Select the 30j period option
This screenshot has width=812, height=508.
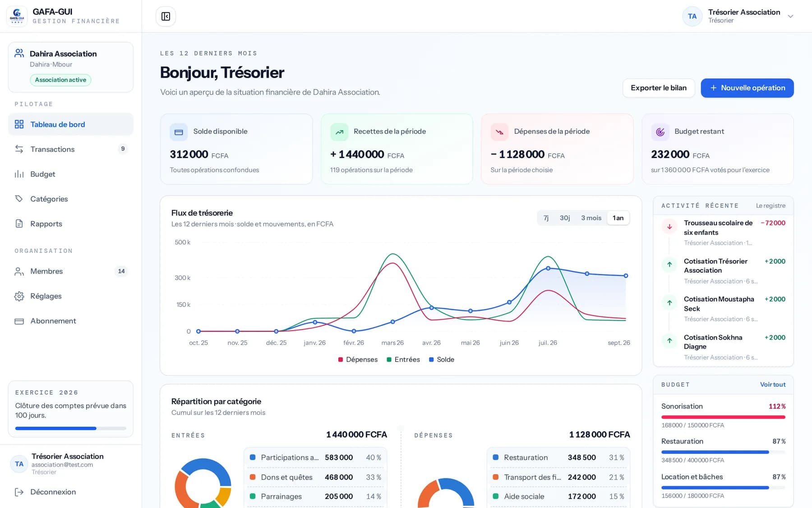click(x=565, y=218)
